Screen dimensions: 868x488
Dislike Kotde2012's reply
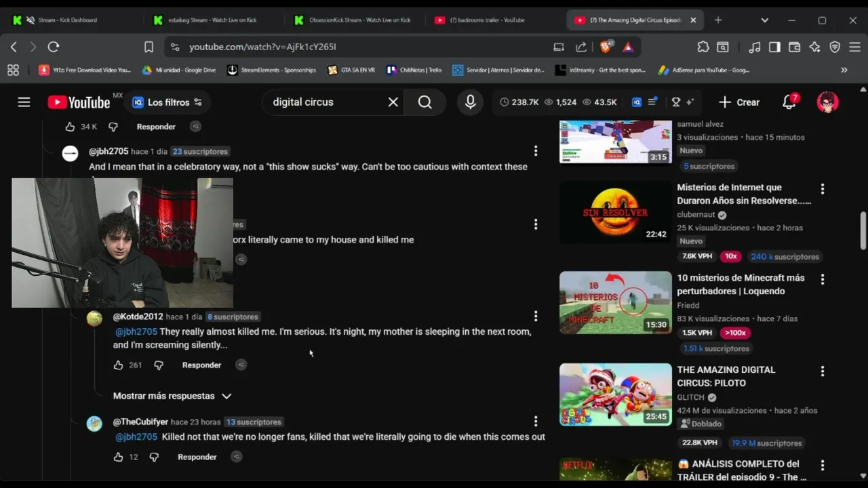[x=159, y=365]
